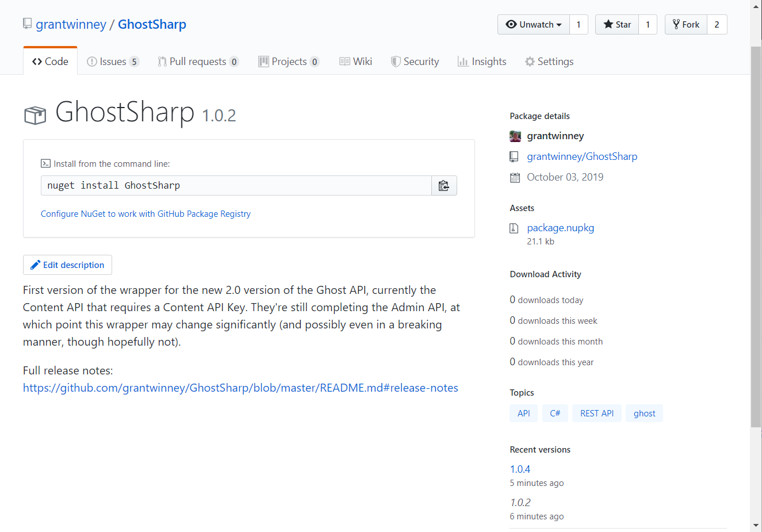762x532 pixels.
Task: Download the package.nupkg asset
Action: click(560, 228)
